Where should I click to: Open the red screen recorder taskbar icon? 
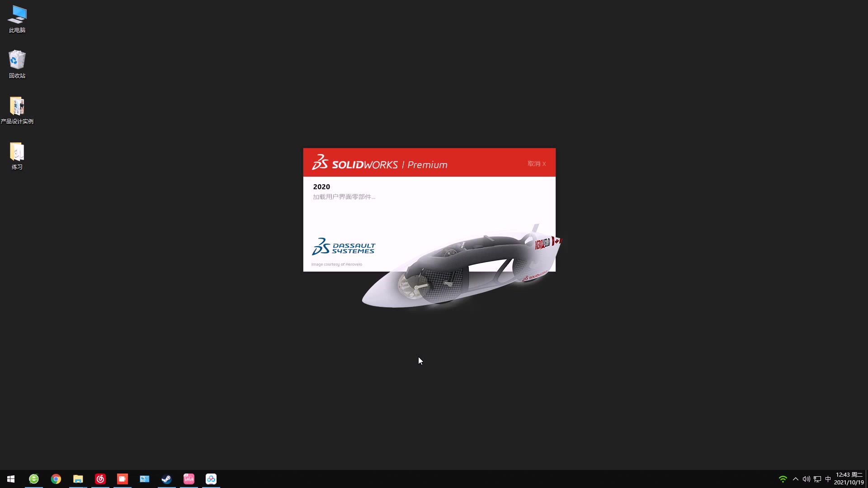coord(123,479)
